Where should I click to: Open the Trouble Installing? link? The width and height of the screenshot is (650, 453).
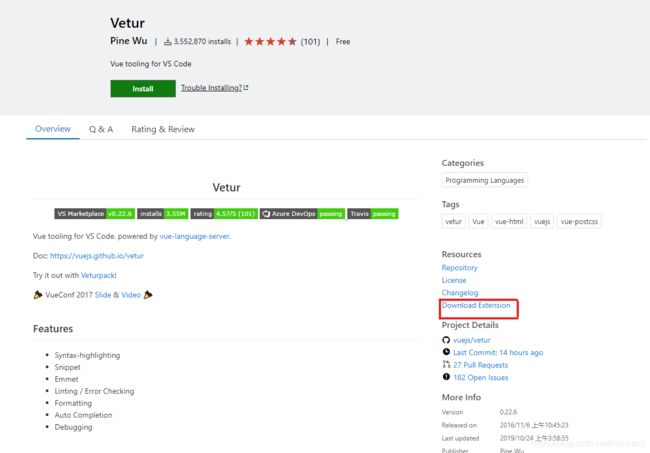click(x=214, y=88)
